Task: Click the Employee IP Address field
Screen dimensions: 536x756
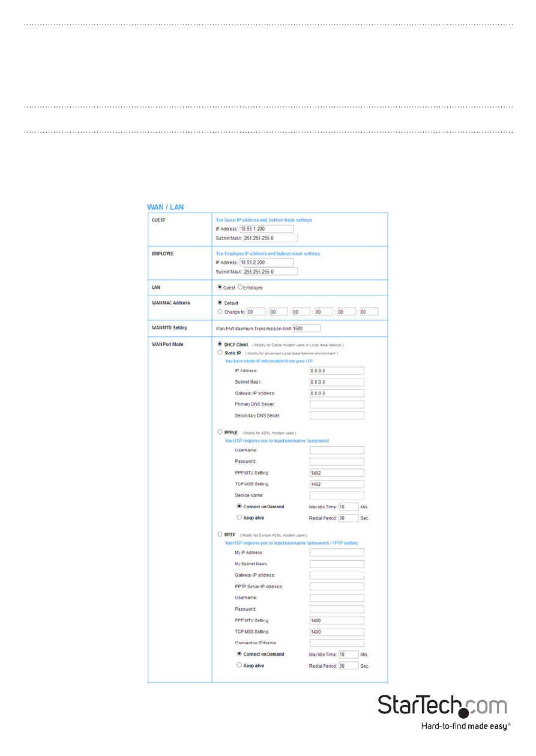Action: click(266, 262)
